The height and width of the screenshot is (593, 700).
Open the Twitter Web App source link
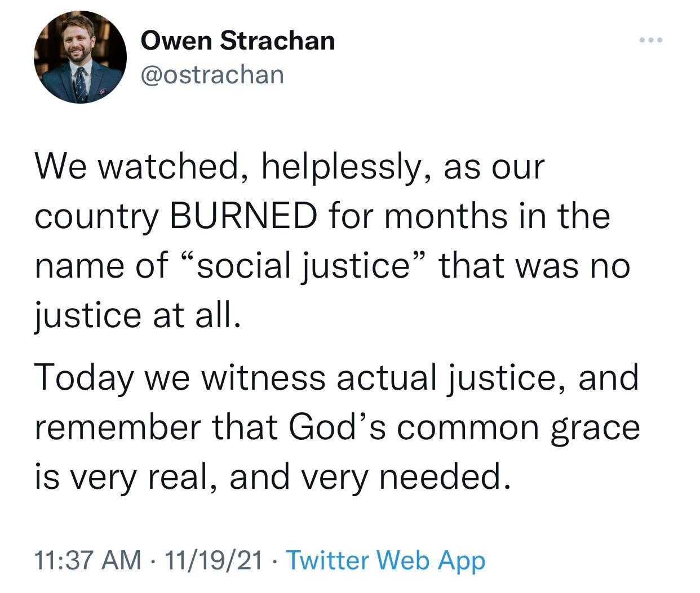(386, 560)
